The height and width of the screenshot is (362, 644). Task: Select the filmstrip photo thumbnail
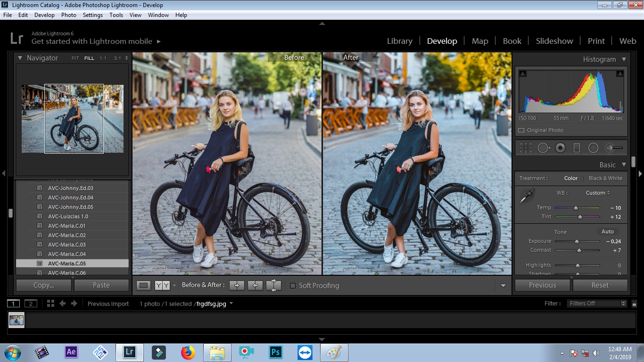(x=17, y=320)
